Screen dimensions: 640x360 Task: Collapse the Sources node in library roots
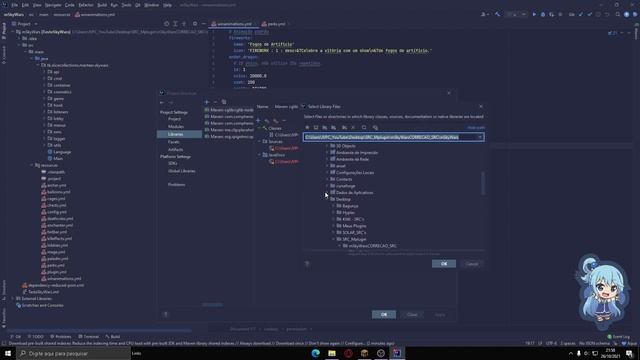(259, 142)
